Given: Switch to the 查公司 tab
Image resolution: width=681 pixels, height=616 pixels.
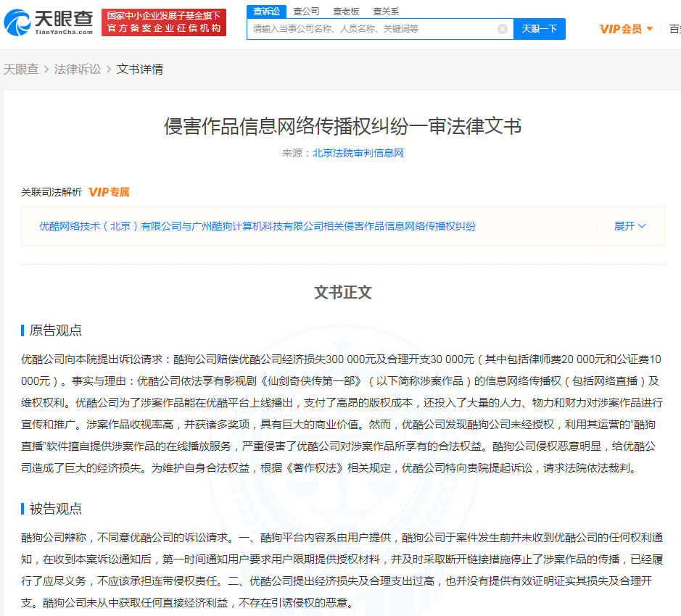Looking at the screenshot, I should tap(306, 12).
